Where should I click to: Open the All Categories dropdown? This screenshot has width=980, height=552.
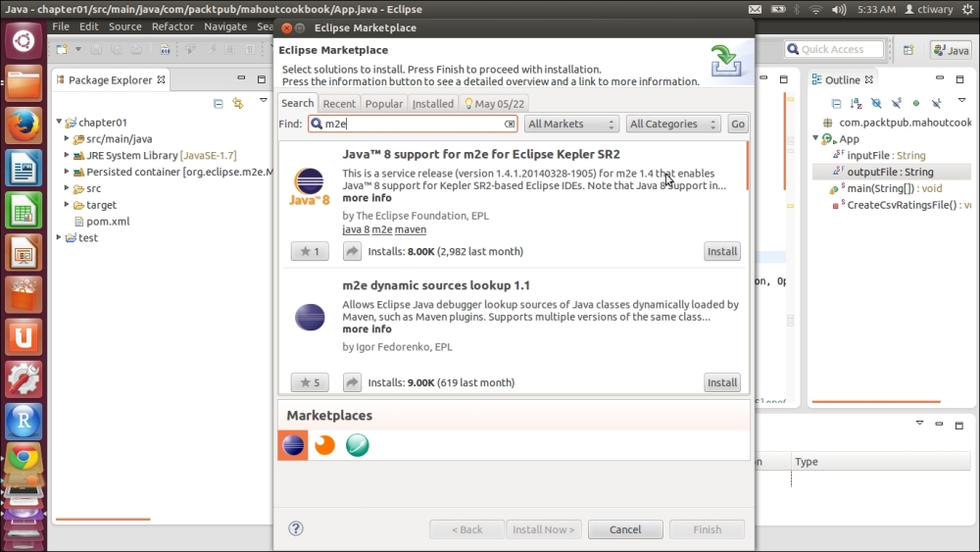[x=673, y=124]
